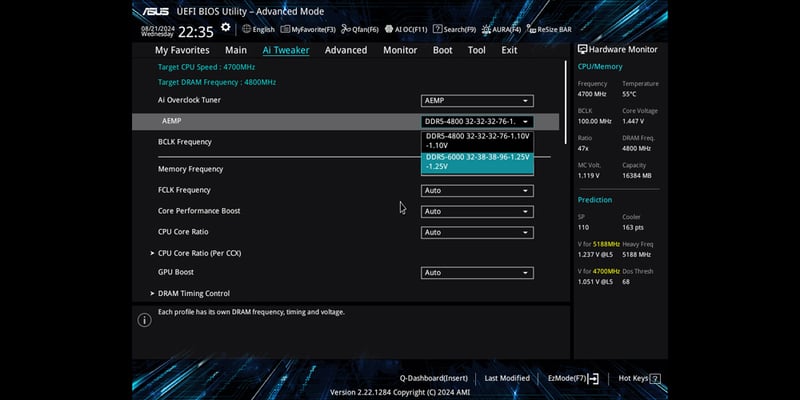Image resolution: width=800 pixels, height=400 pixels.
Task: Open the Tool tab
Action: [477, 50]
